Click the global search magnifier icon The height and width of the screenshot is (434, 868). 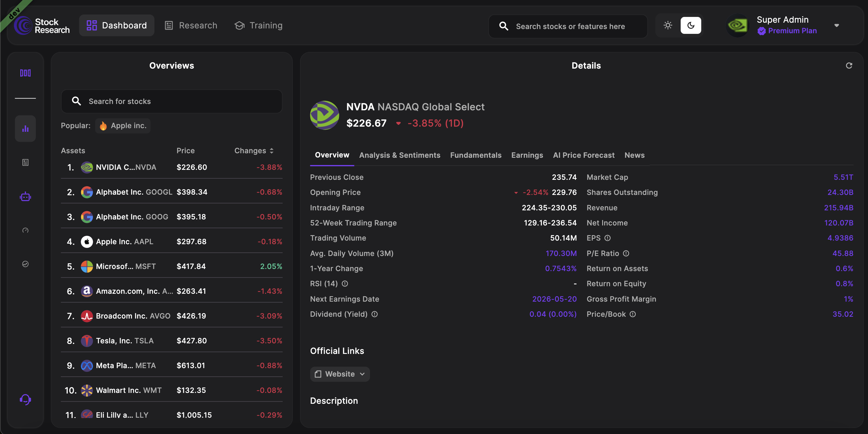pos(504,26)
